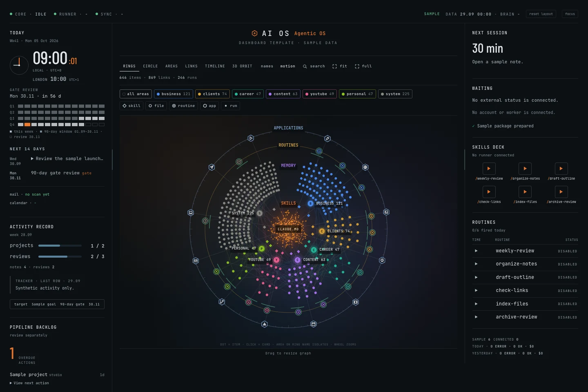Run the /weekly-review skill in Skills Deck
This screenshot has width=588, height=392.
click(x=489, y=169)
